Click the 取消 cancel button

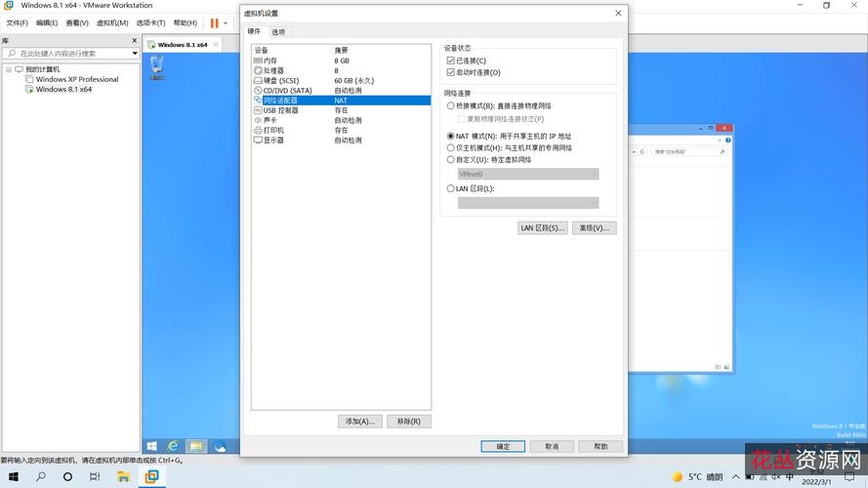[552, 446]
